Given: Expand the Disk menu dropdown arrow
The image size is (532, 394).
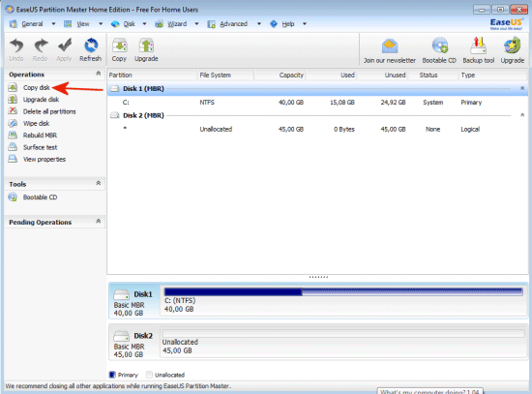Looking at the screenshot, I should 144,24.
